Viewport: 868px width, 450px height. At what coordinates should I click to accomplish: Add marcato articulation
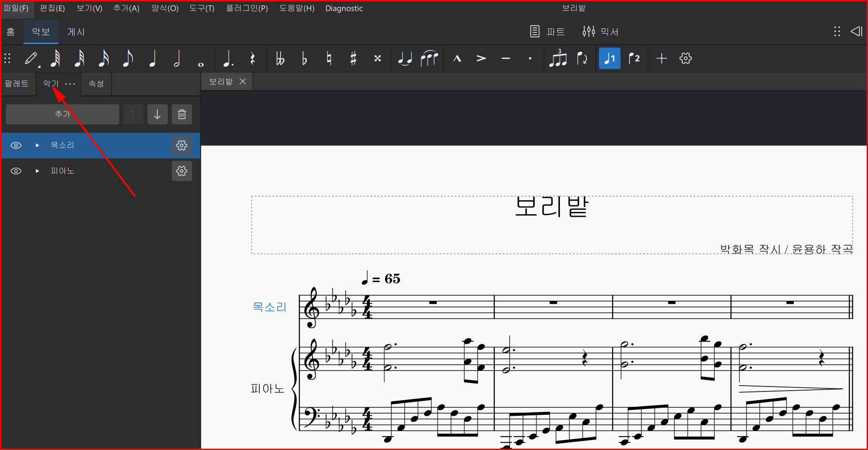point(457,58)
